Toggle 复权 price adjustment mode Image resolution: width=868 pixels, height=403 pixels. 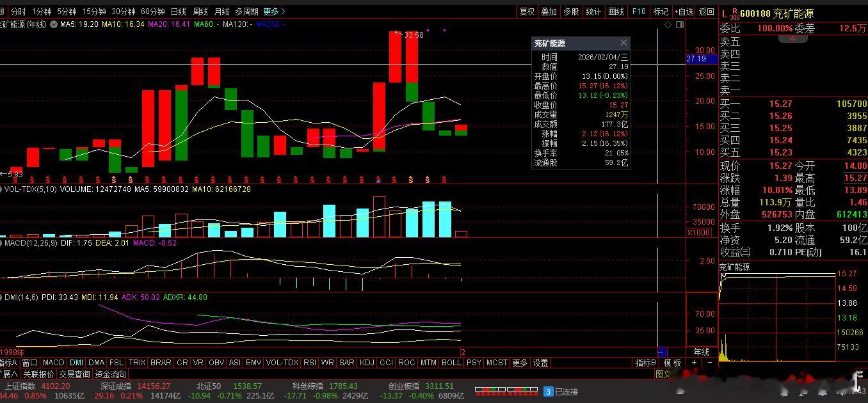point(526,11)
